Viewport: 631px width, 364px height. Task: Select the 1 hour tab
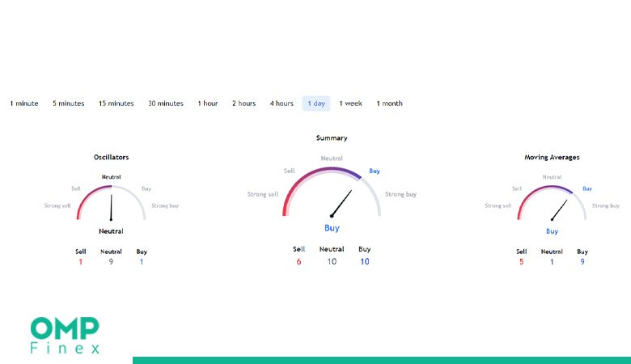click(208, 104)
